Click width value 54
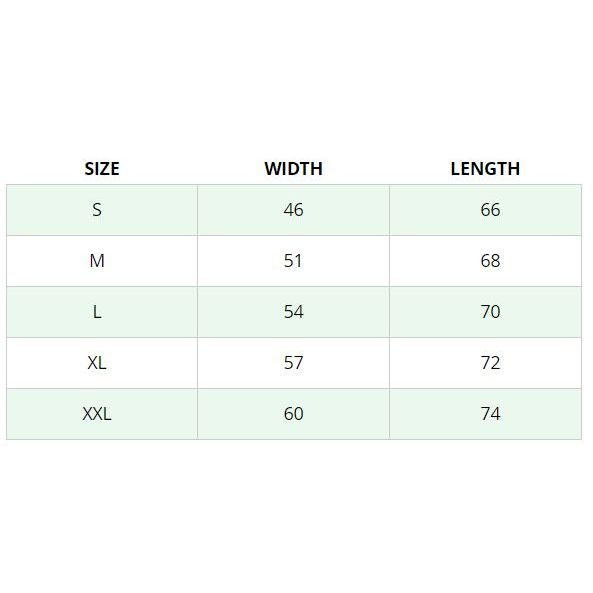The width and height of the screenshot is (593, 593). (293, 312)
